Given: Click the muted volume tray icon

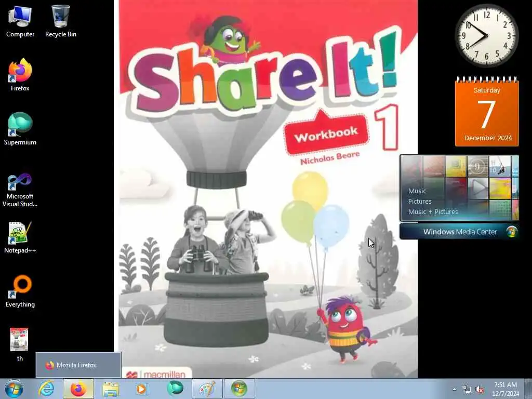Looking at the screenshot, I should (x=480, y=390).
